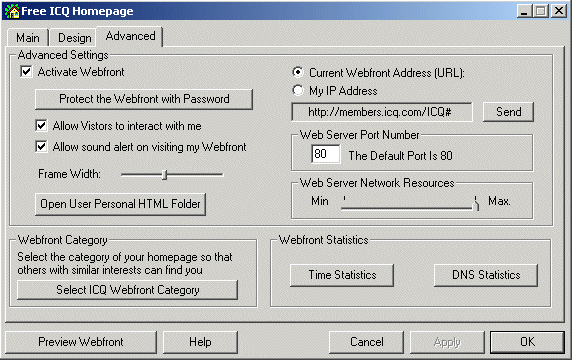Switch to the Main tab
This screenshot has width=572, height=360.
[28, 38]
